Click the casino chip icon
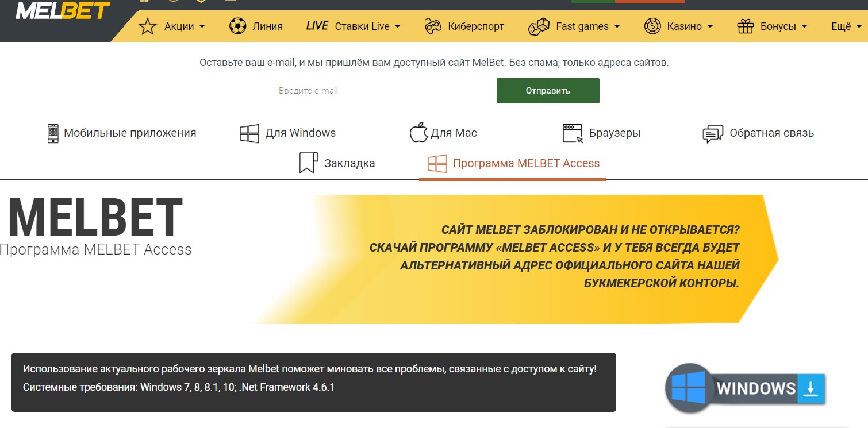868x428 pixels. coord(652,26)
